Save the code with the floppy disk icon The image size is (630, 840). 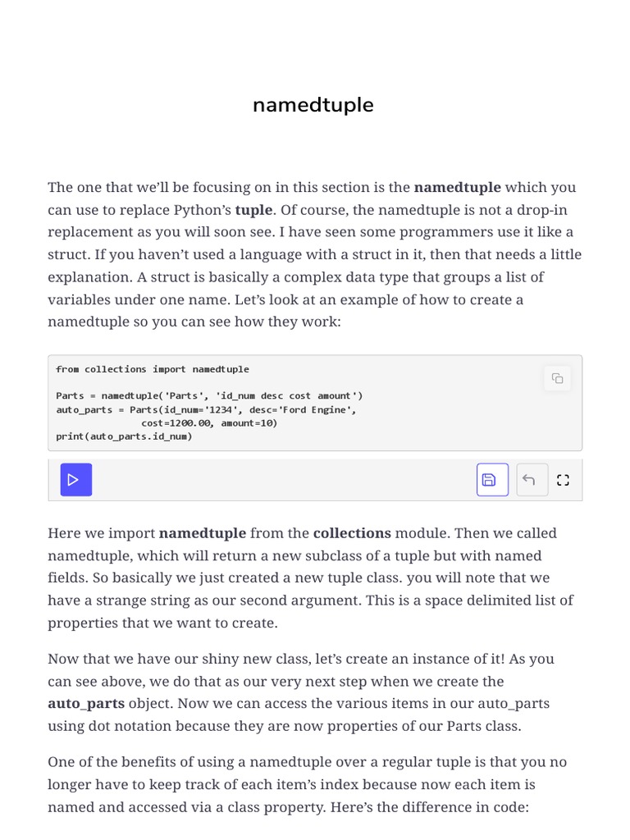[x=492, y=479]
